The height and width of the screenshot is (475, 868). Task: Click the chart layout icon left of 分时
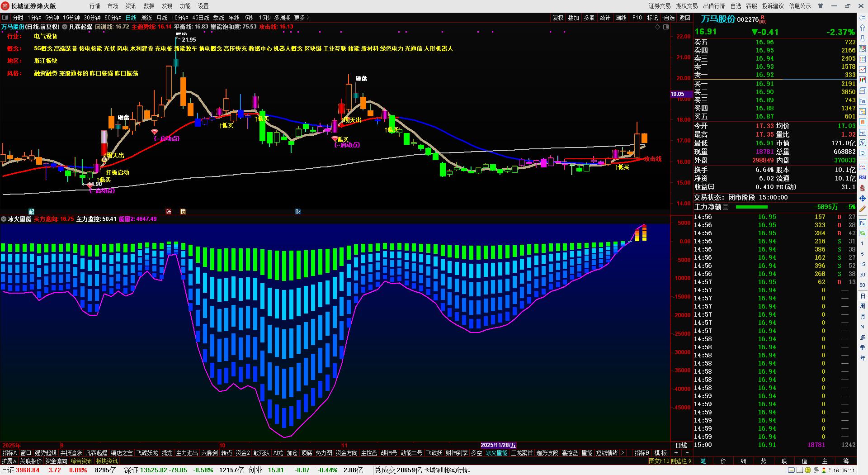pos(5,18)
